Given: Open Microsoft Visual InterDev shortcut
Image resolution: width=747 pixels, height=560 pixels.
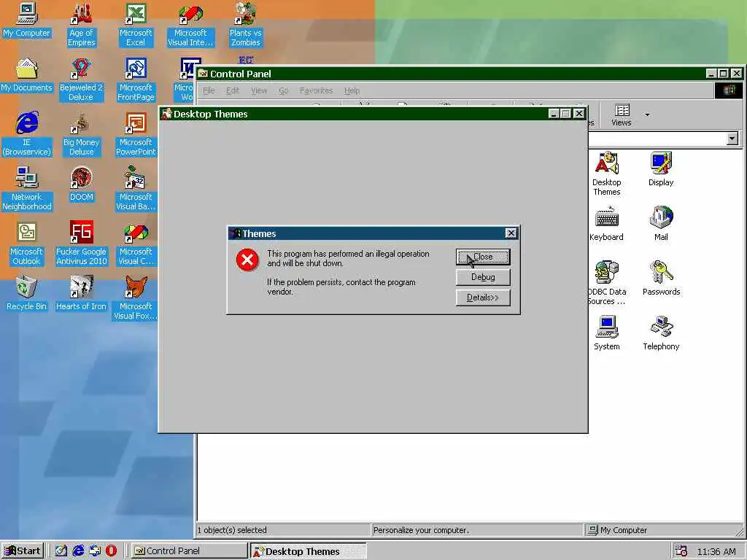Looking at the screenshot, I should [190, 25].
